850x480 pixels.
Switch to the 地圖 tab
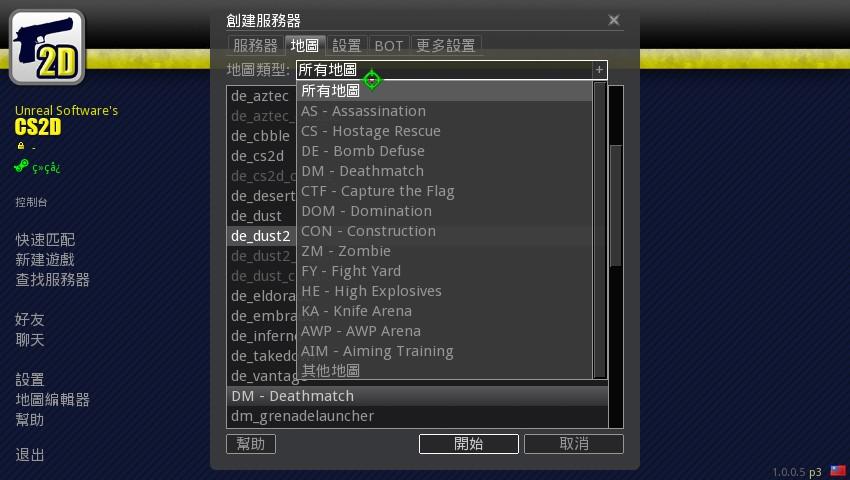click(305, 45)
